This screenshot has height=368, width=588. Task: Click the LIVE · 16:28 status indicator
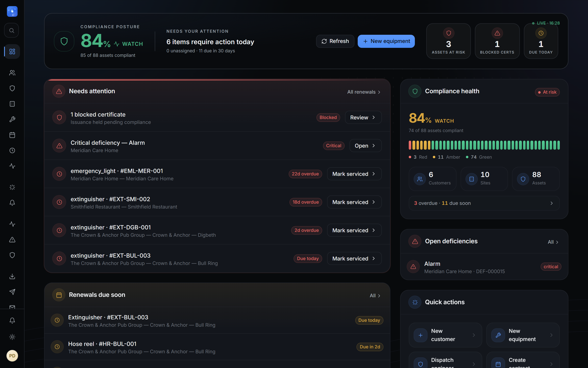point(546,23)
